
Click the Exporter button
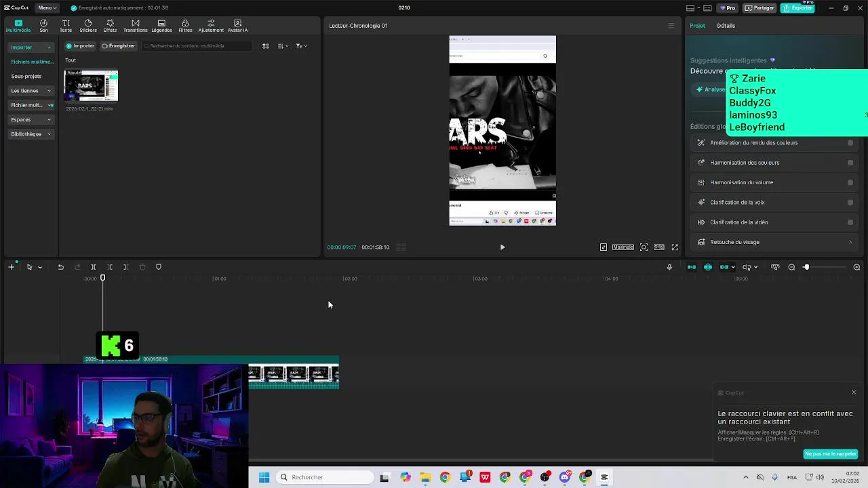[x=797, y=8]
